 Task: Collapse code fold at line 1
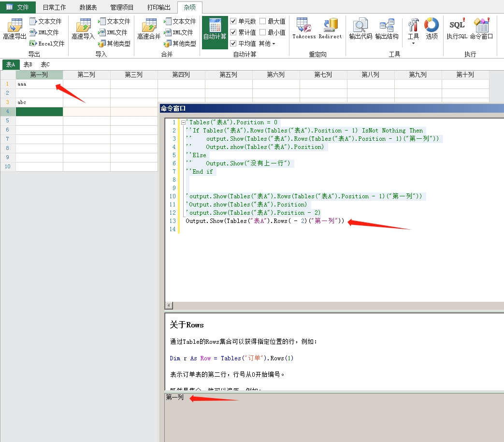click(183, 122)
